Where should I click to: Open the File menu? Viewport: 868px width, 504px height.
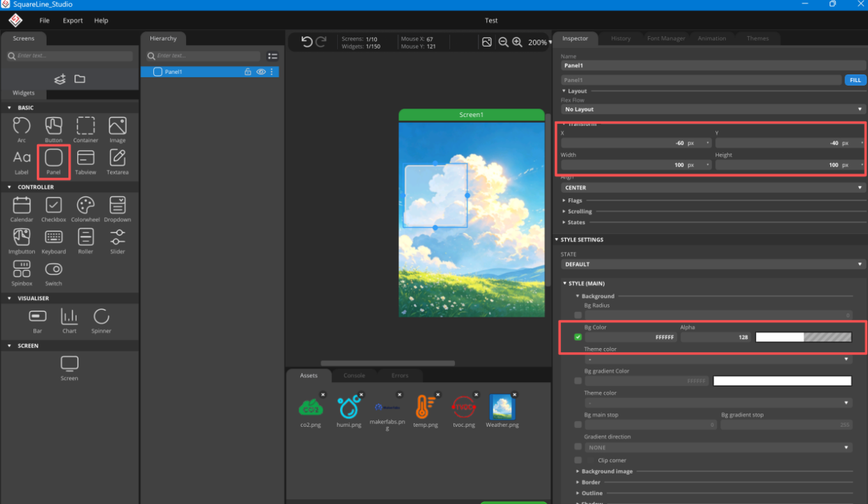pyautogui.click(x=45, y=20)
